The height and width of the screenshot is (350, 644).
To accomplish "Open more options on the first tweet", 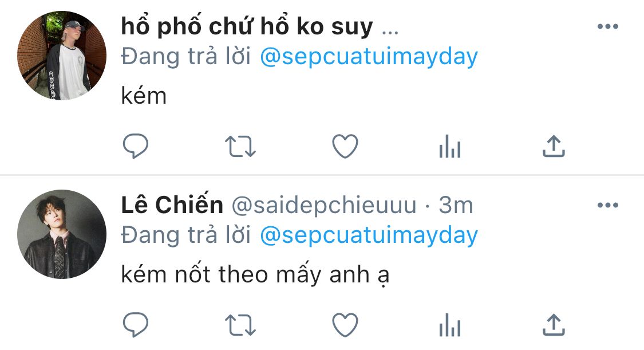I will (x=608, y=26).
